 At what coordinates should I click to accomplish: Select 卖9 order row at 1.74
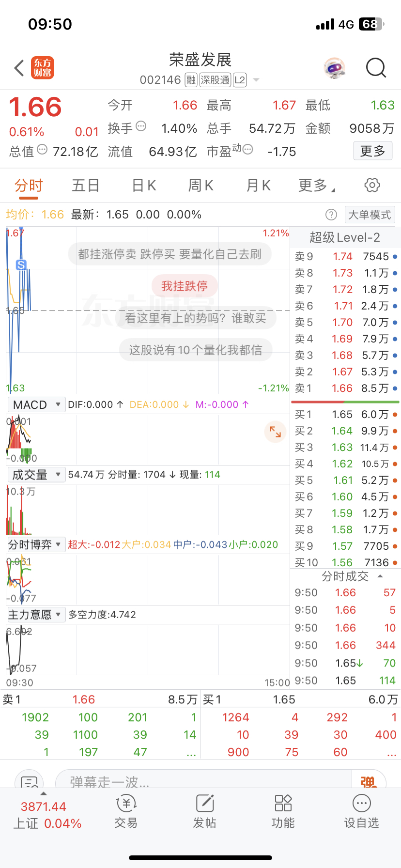pyautogui.click(x=346, y=256)
